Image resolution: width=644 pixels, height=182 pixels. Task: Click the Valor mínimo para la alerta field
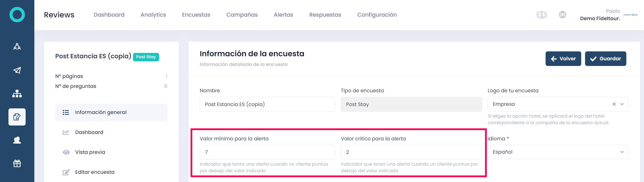tap(267, 152)
